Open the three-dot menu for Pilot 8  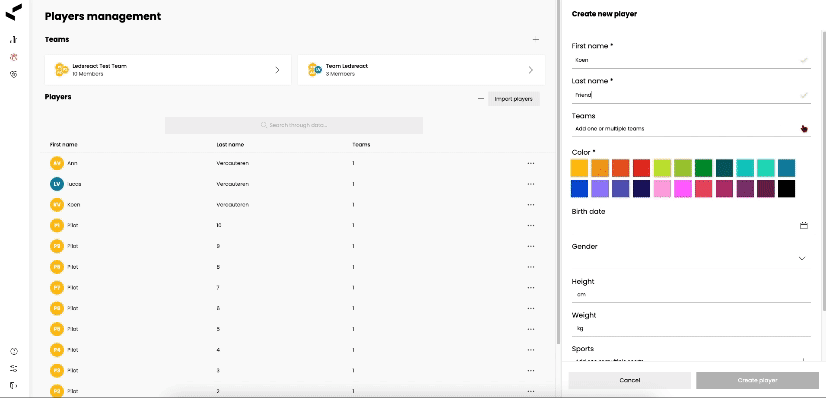[530, 267]
